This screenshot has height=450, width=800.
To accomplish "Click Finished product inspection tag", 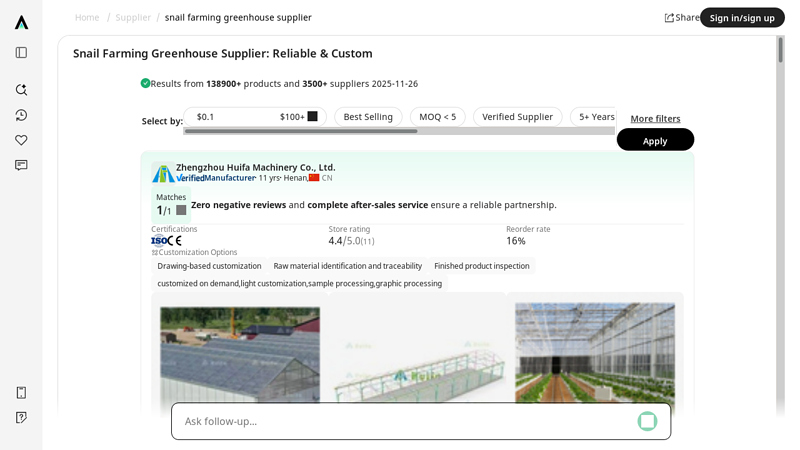I will (482, 266).
